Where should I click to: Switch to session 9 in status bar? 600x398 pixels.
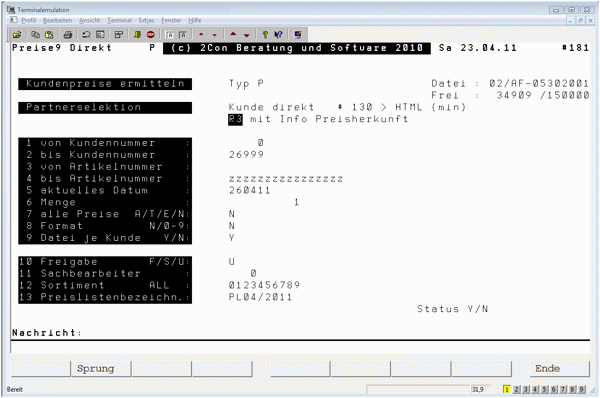(x=582, y=389)
